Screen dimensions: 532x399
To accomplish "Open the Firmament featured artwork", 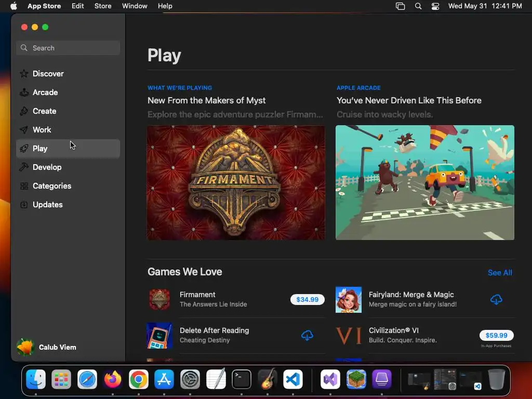I will coord(236,182).
